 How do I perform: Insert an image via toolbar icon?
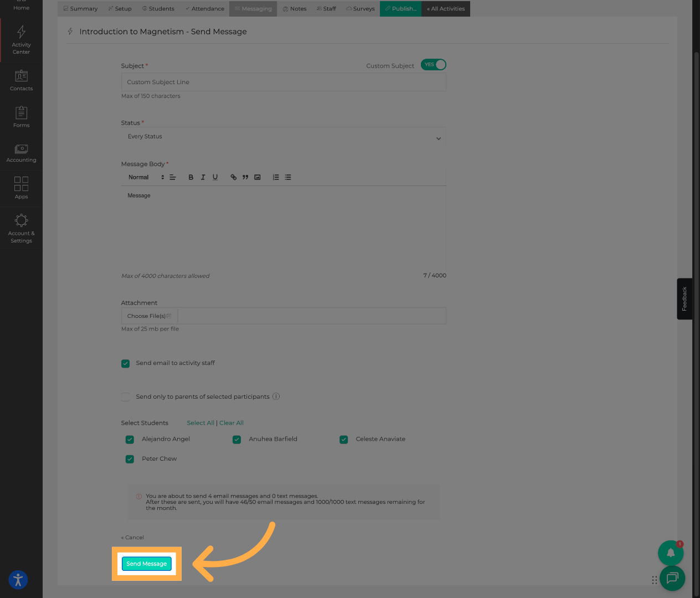(x=258, y=177)
